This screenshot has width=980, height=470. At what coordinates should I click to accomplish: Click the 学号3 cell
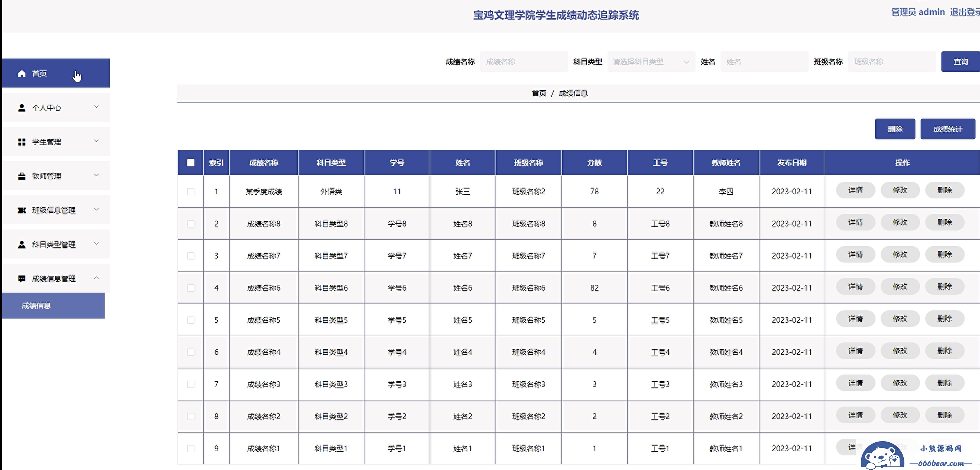pos(397,384)
